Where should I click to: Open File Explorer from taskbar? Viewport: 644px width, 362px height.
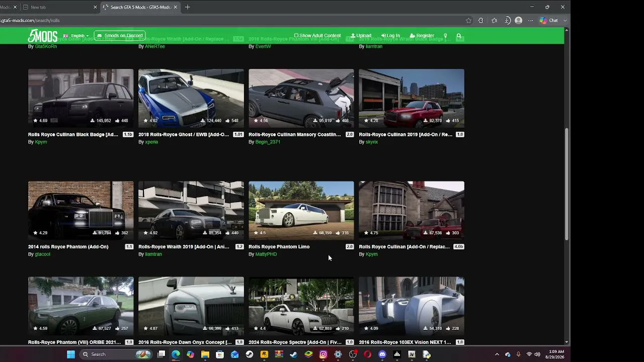point(205,354)
